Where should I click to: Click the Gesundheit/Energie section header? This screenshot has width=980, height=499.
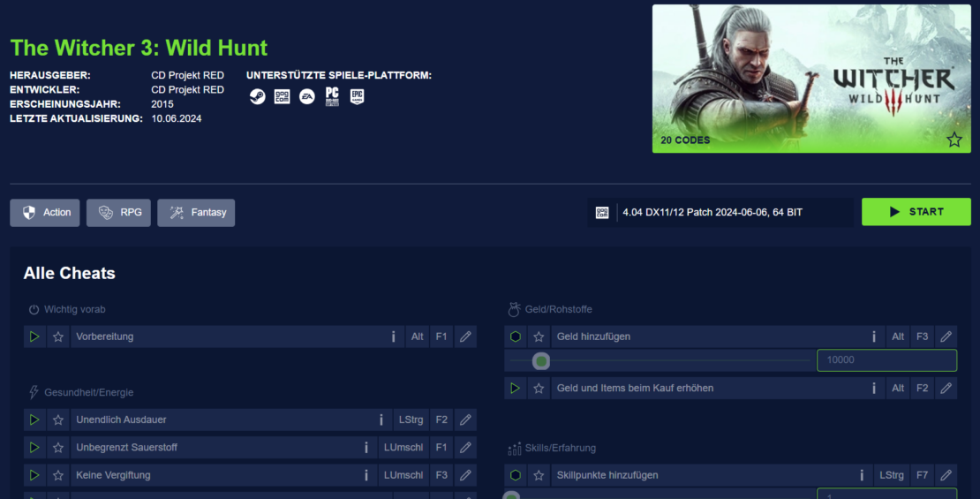coord(81,393)
